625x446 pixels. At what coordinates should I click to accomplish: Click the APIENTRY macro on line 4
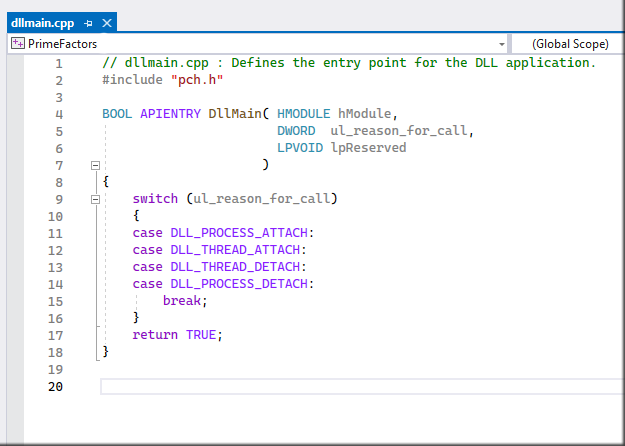click(170, 114)
